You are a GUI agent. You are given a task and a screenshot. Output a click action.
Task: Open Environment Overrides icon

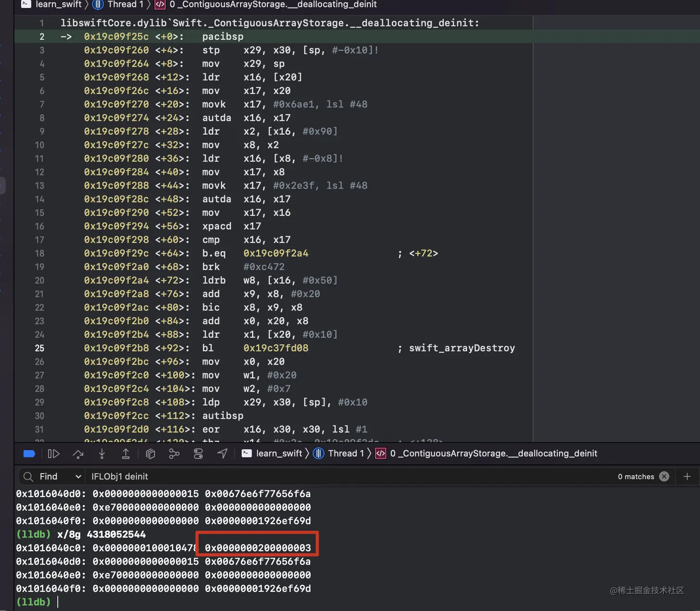click(x=198, y=454)
